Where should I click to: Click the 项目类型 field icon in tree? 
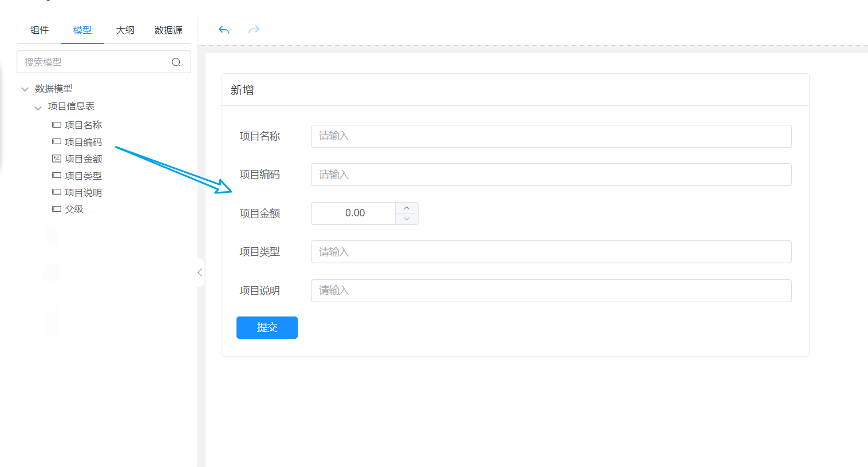57,176
